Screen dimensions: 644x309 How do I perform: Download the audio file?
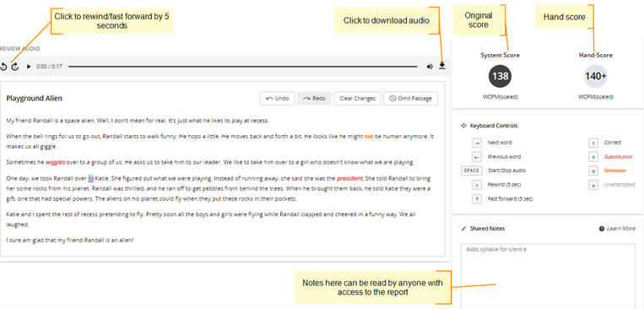pyautogui.click(x=442, y=66)
